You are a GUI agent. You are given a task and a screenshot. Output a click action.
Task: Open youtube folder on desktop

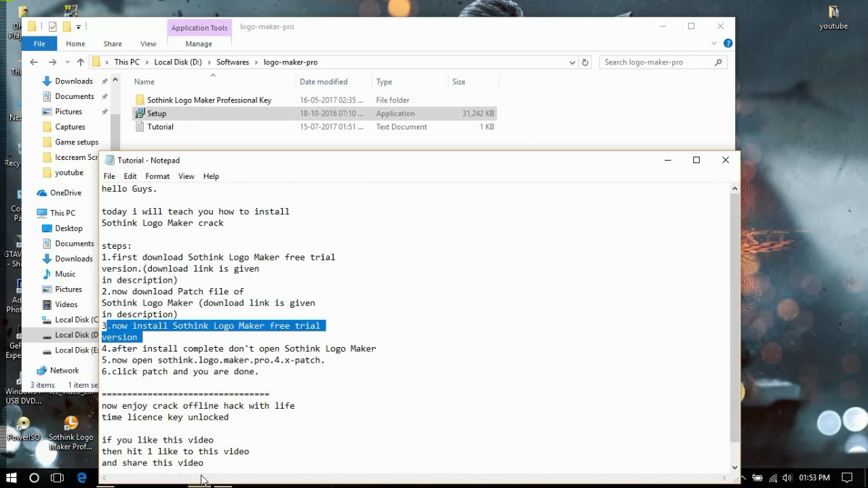tap(833, 18)
